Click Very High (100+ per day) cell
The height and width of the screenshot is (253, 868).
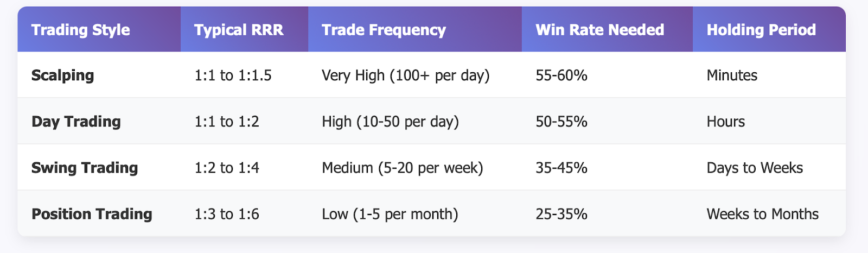coord(405,75)
